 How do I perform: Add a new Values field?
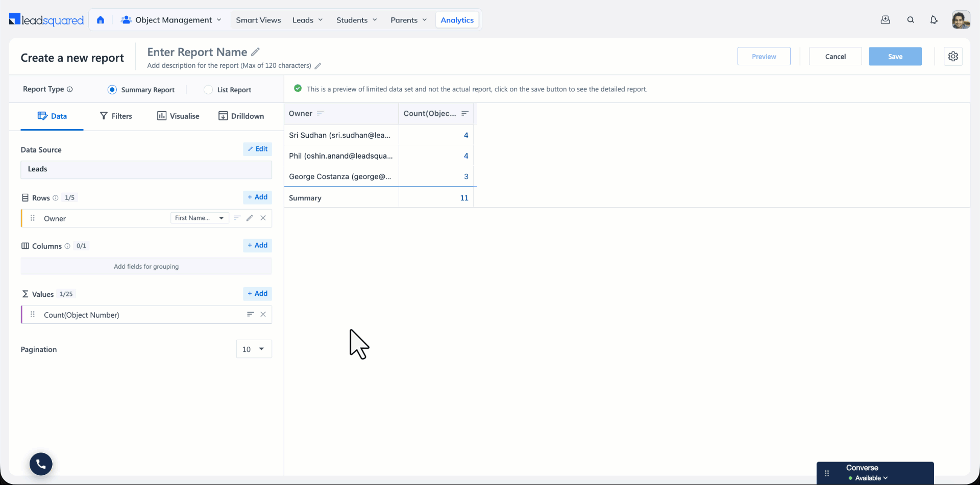(257, 294)
